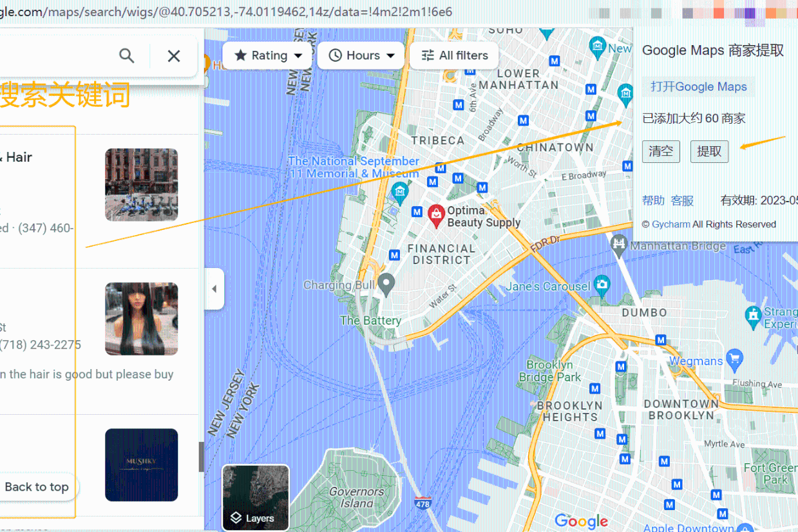Open the Hours filter dropdown
The height and width of the screenshot is (532, 798).
click(x=361, y=55)
